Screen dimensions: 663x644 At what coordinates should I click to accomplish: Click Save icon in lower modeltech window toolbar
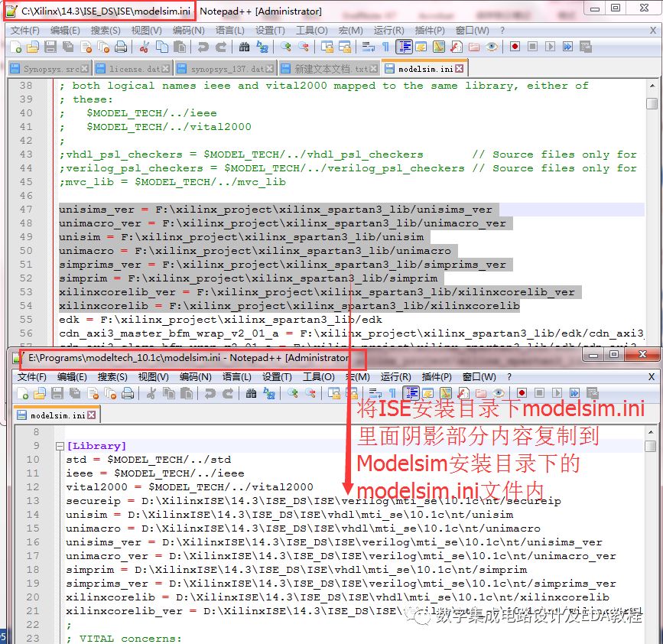(57, 393)
